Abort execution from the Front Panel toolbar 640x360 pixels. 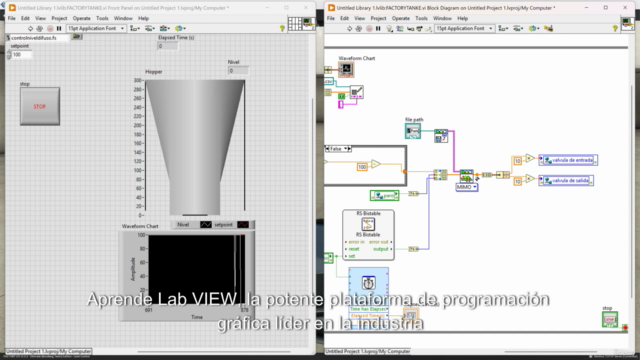pos(50,29)
